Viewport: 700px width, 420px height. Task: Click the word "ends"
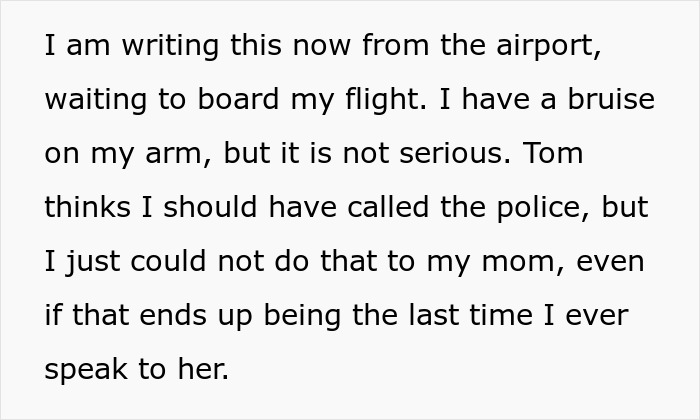[173, 315]
